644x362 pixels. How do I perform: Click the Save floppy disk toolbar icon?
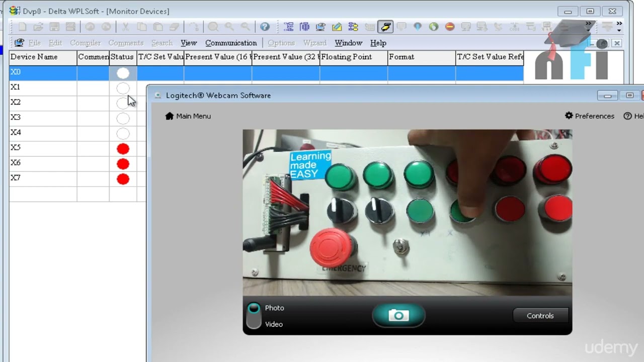tap(54, 27)
